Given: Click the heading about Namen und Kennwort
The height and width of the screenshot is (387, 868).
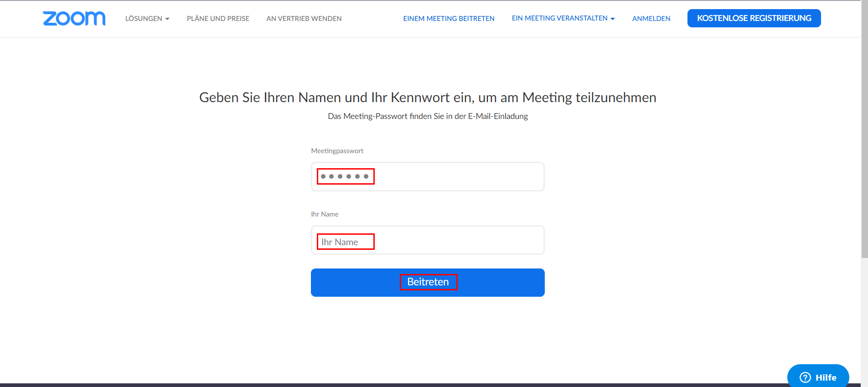Looking at the screenshot, I should pyautogui.click(x=428, y=98).
